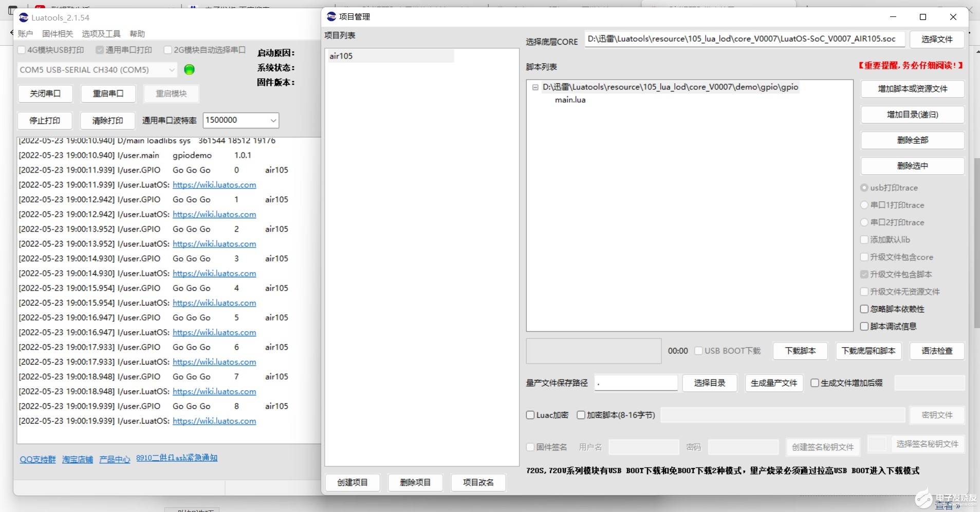Select the air105 project in 项目列表

(x=391, y=56)
